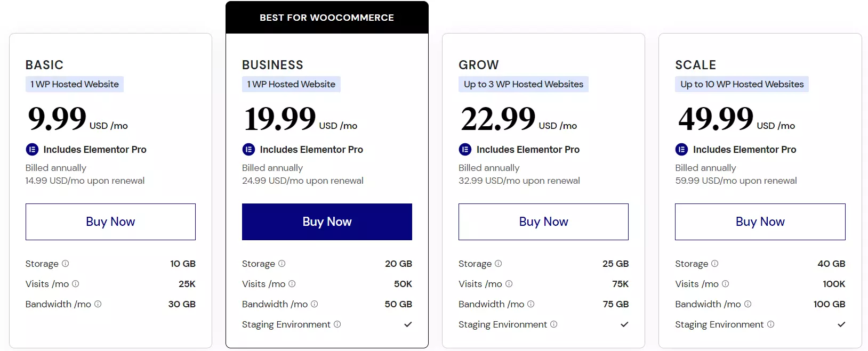The width and height of the screenshot is (868, 351).
Task: Open the Staging Environment info tooltip on SCALE plan
Action: coord(771,324)
